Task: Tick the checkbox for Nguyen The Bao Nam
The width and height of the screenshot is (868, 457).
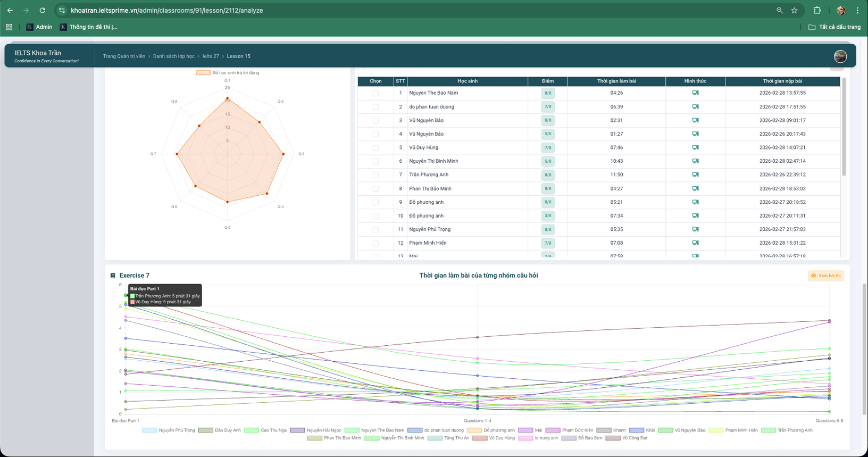Action: (375, 93)
